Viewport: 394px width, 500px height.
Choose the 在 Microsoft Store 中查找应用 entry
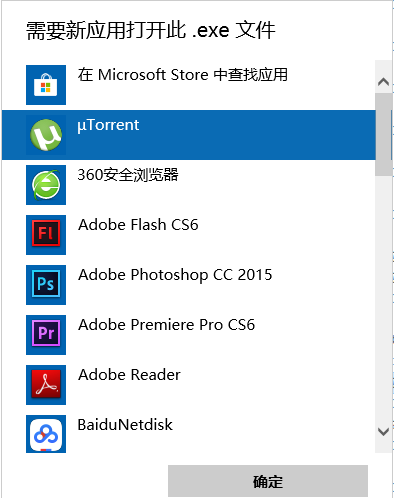pyautogui.click(x=183, y=75)
